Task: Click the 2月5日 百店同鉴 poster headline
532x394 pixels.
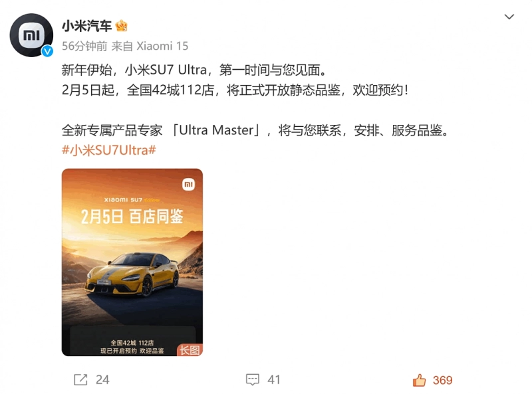Action: [132, 217]
